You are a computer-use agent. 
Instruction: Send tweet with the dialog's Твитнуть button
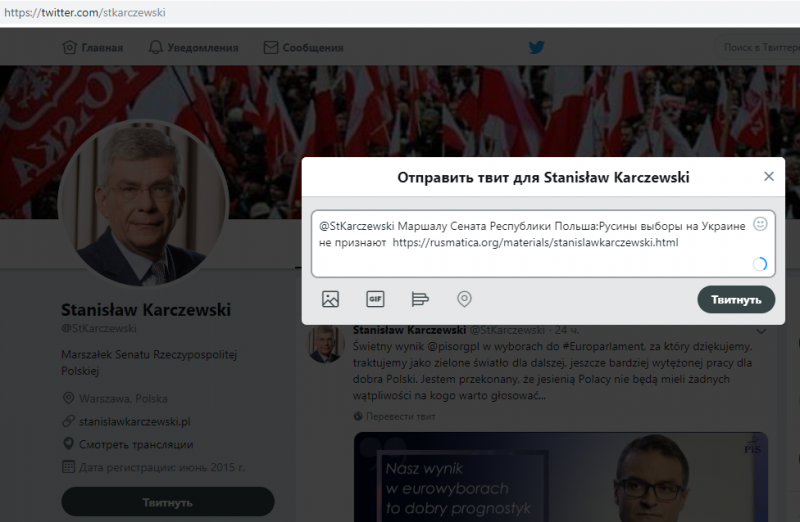(x=736, y=300)
